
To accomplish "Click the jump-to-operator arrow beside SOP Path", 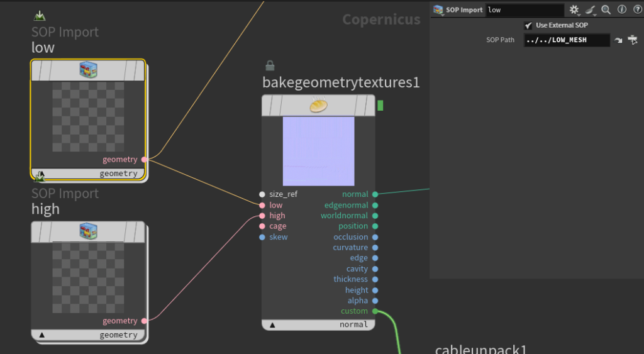I will pos(618,40).
